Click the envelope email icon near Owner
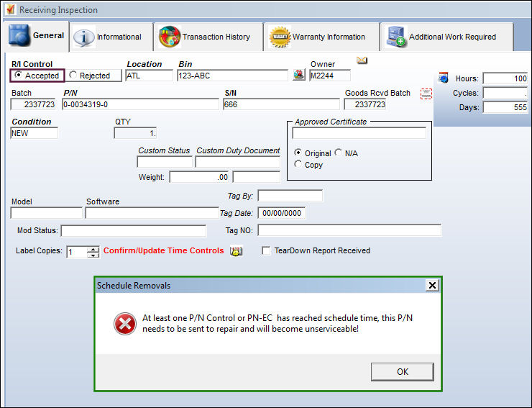Screen dimensions: 532x408 [x=362, y=60]
